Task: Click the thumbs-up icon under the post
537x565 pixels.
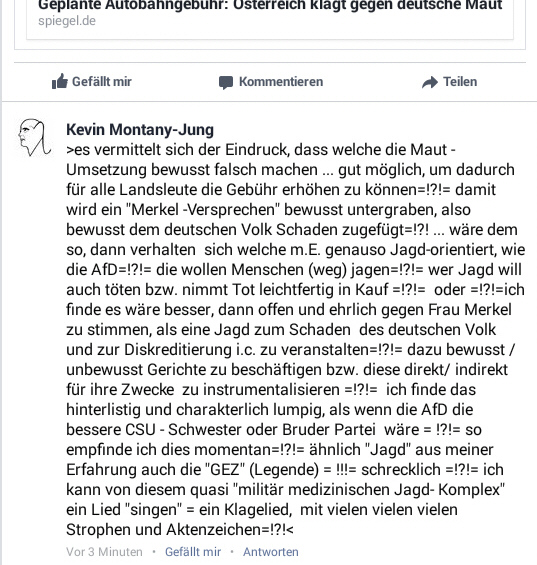Action: pyautogui.click(x=59, y=81)
